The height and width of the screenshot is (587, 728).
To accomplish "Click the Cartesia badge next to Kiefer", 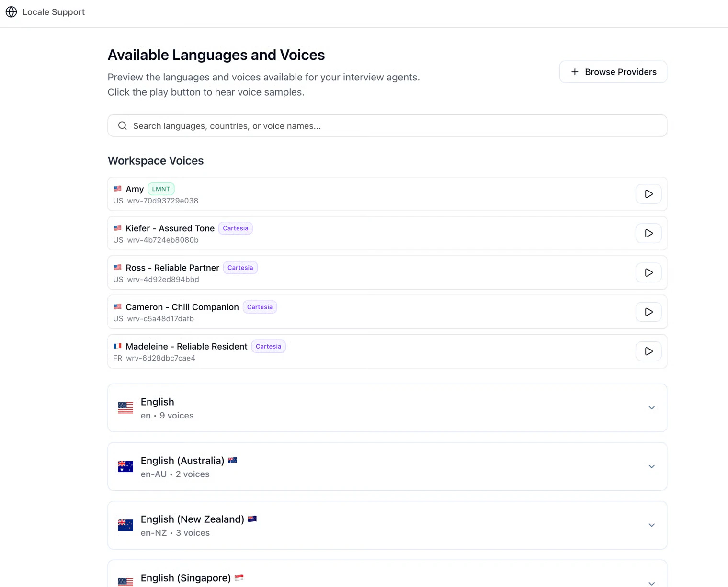I will point(236,228).
